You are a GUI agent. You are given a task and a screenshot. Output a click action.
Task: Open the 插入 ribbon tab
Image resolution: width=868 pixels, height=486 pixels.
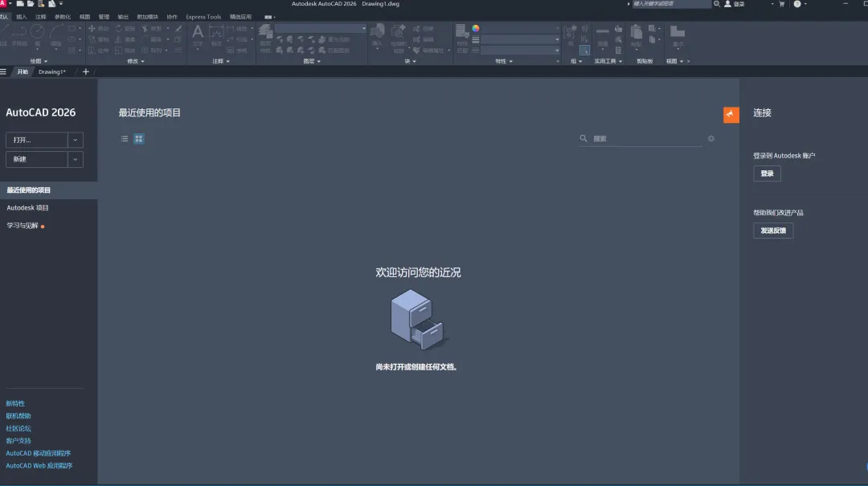(x=22, y=17)
